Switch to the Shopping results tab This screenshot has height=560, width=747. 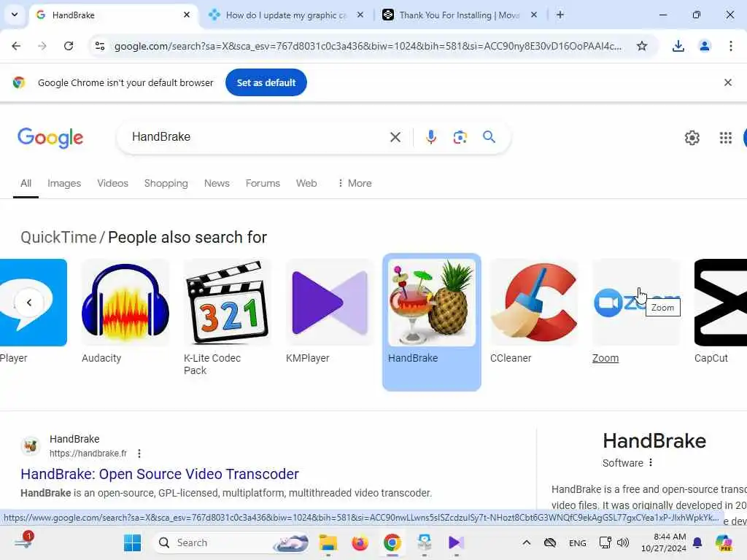click(166, 183)
